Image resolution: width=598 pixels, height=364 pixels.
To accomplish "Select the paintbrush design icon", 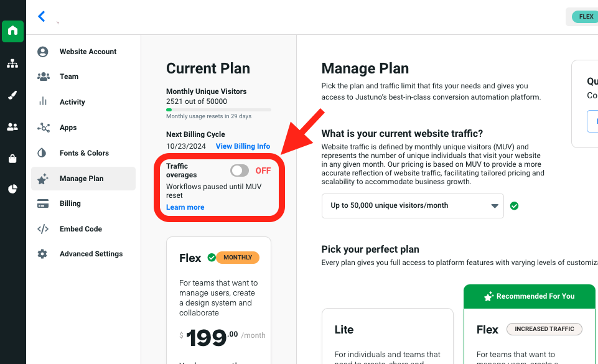I will [12, 95].
